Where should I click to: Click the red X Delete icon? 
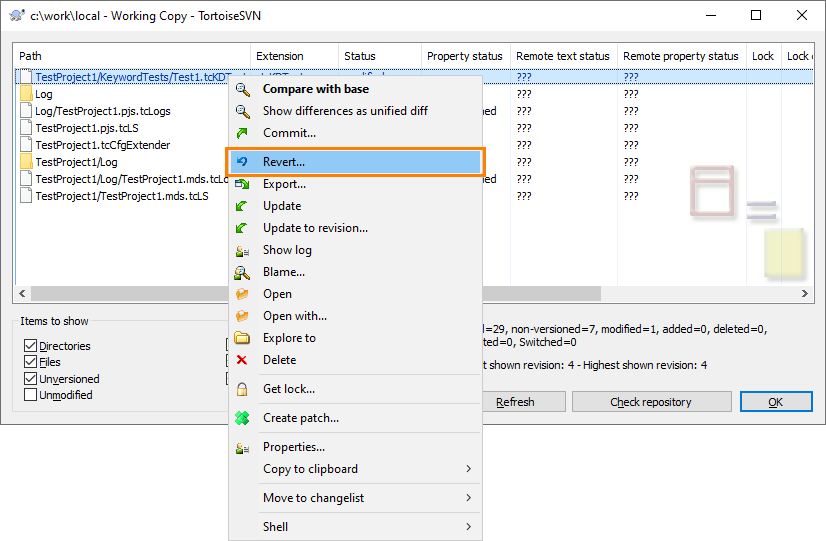tap(242, 360)
